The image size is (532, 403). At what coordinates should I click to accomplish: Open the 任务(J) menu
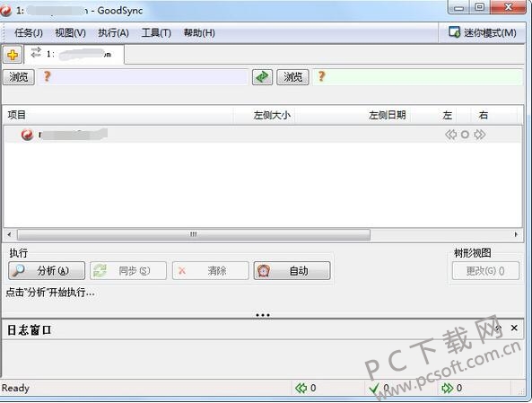click(29, 33)
